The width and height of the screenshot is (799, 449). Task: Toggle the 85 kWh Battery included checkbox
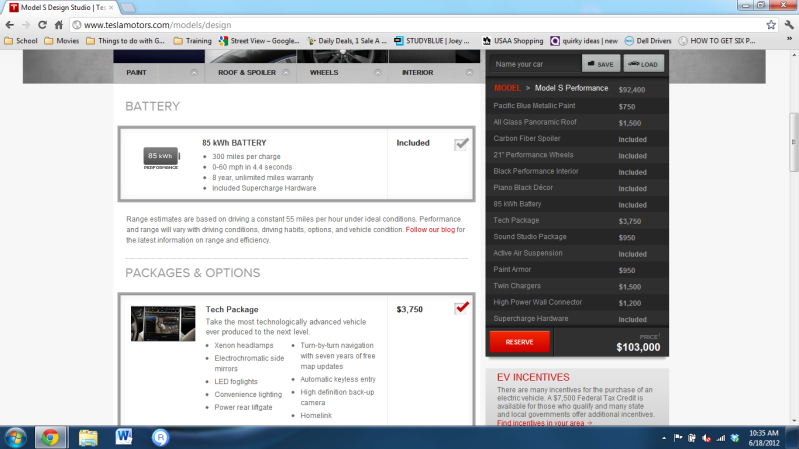coord(461,144)
